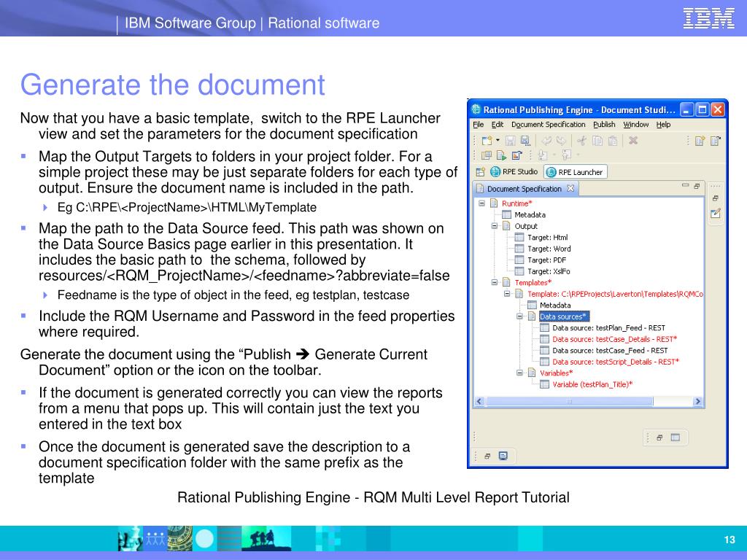
Task: Open the Publish menu
Action: coord(604,125)
